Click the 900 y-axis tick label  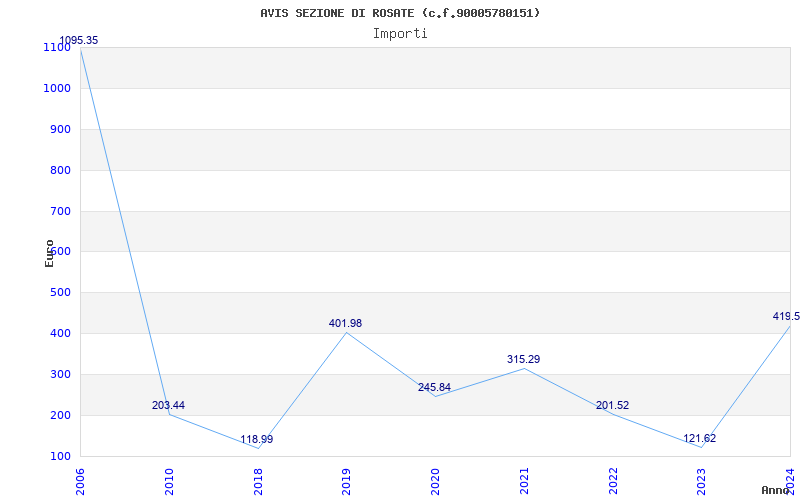point(60,130)
